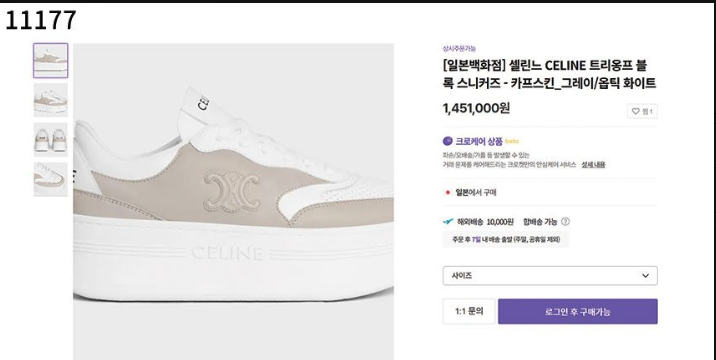Click the 크로케어 상품 beta label
Viewport: 716px width, 360px height.
click(x=481, y=141)
